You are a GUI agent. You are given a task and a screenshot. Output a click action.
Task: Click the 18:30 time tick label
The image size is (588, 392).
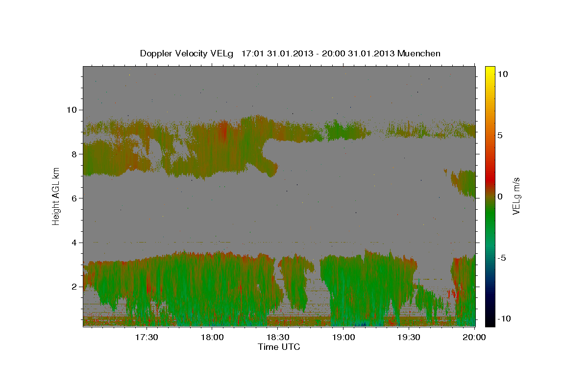click(278, 338)
